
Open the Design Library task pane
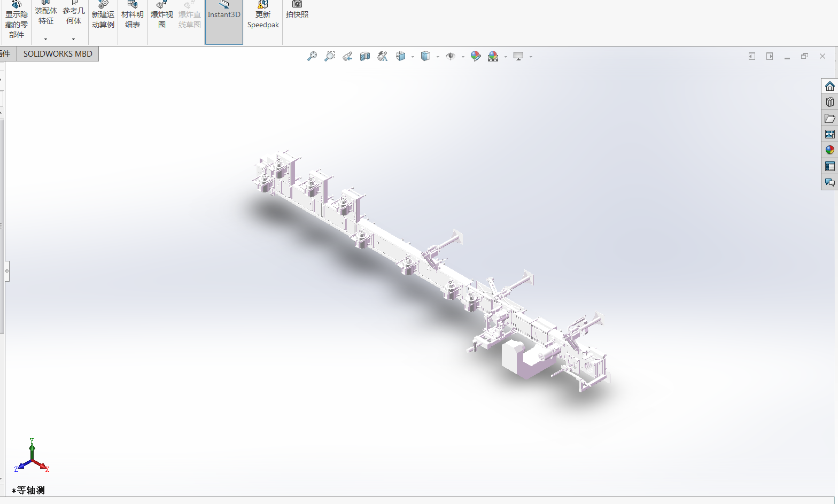point(829,102)
